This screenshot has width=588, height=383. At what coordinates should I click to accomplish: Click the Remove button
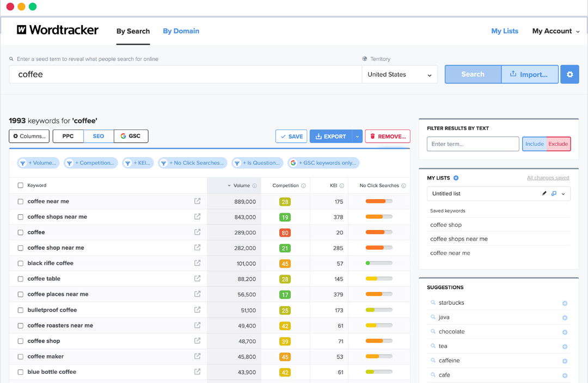click(387, 137)
